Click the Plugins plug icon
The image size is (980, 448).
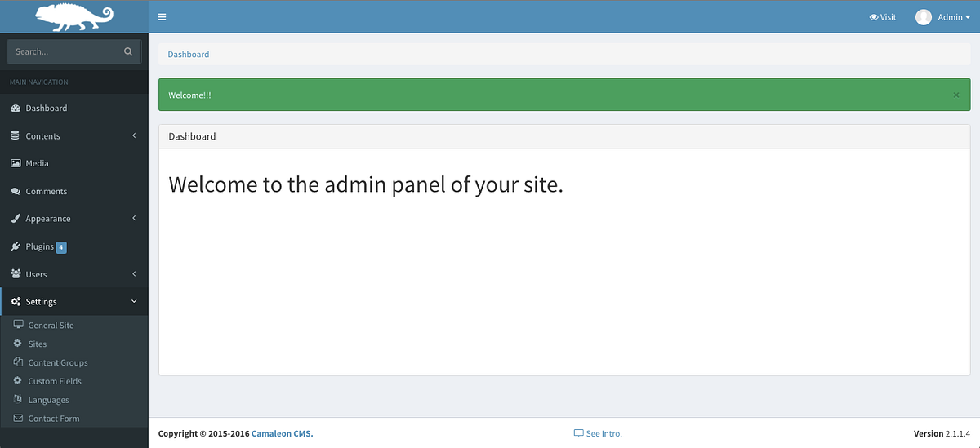pos(16,246)
